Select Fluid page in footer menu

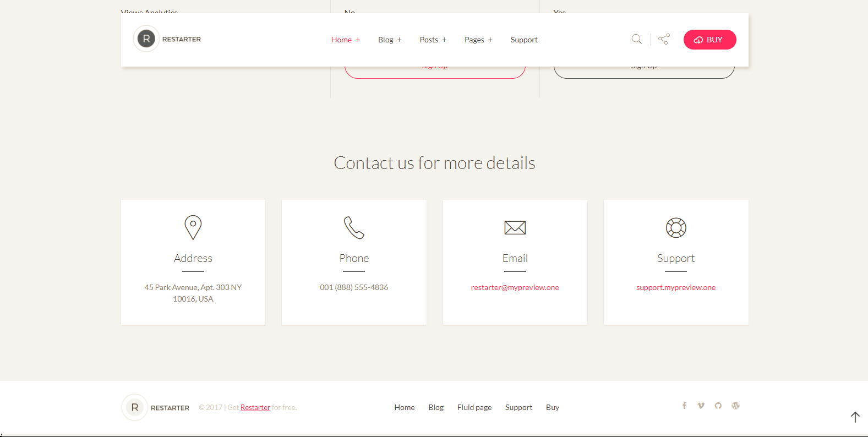(474, 407)
